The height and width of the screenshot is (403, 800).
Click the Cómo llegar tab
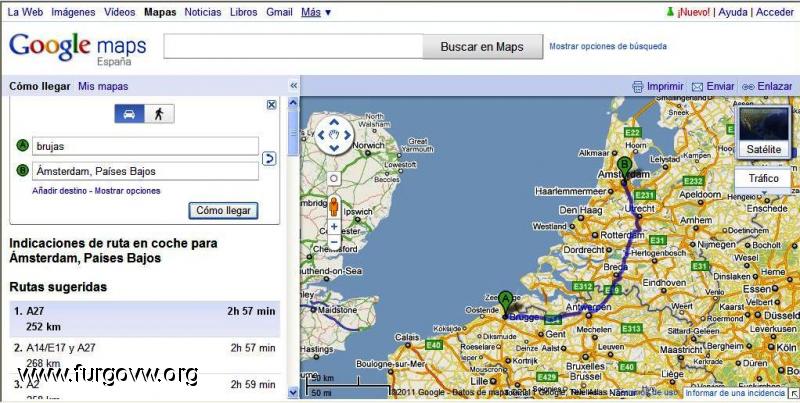tap(40, 86)
